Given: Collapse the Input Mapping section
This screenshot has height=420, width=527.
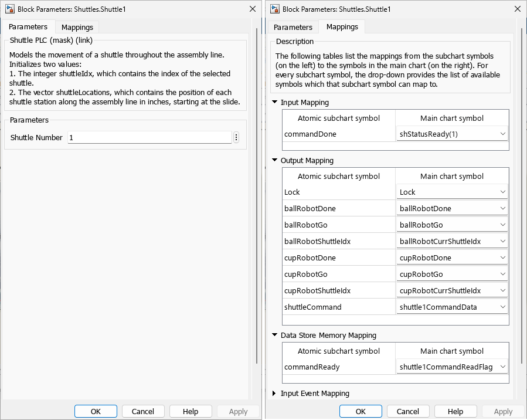Looking at the screenshot, I should [276, 103].
